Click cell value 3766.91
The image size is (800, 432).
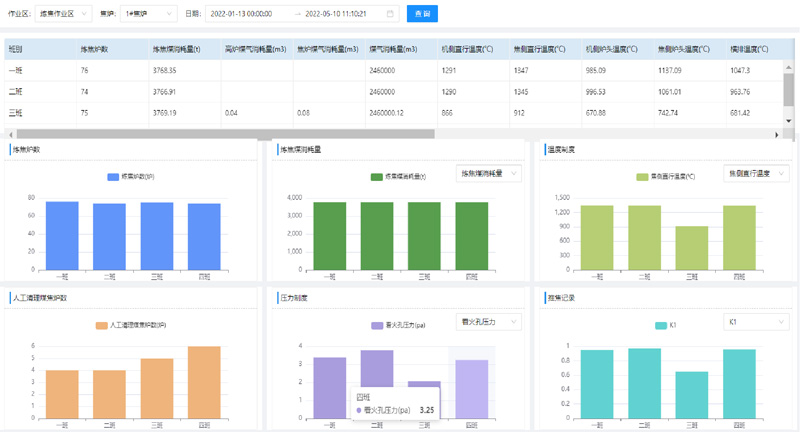pos(164,92)
